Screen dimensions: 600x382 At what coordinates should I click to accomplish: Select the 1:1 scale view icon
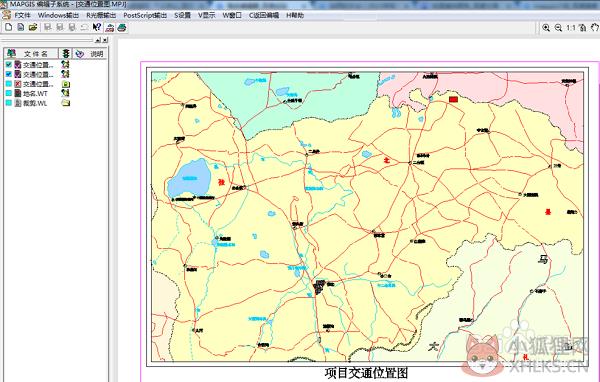571,28
